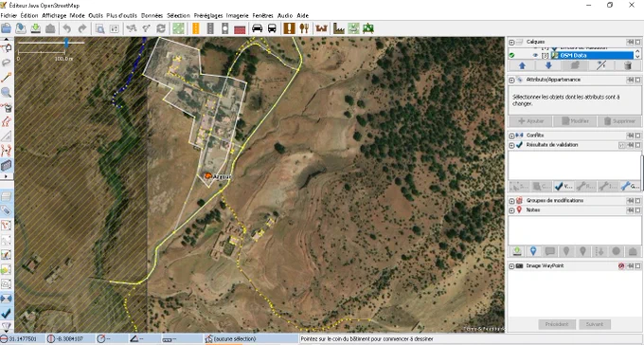Undock the Notes panel pin icon
This screenshot has width=644, height=345.
630,210
